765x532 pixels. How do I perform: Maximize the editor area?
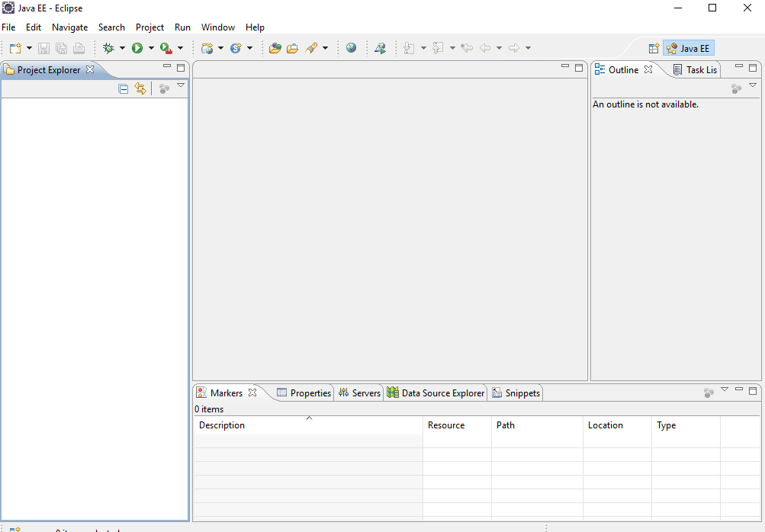pyautogui.click(x=579, y=68)
